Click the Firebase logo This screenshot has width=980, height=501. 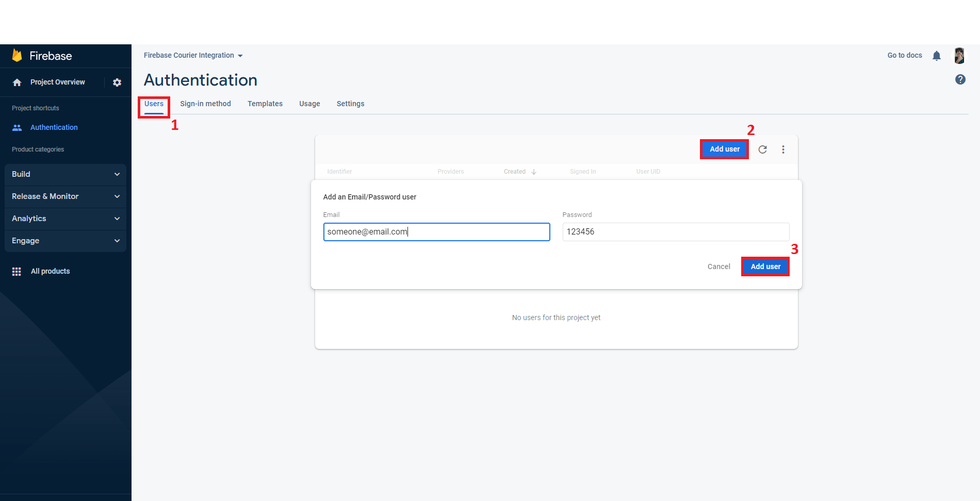[43, 56]
